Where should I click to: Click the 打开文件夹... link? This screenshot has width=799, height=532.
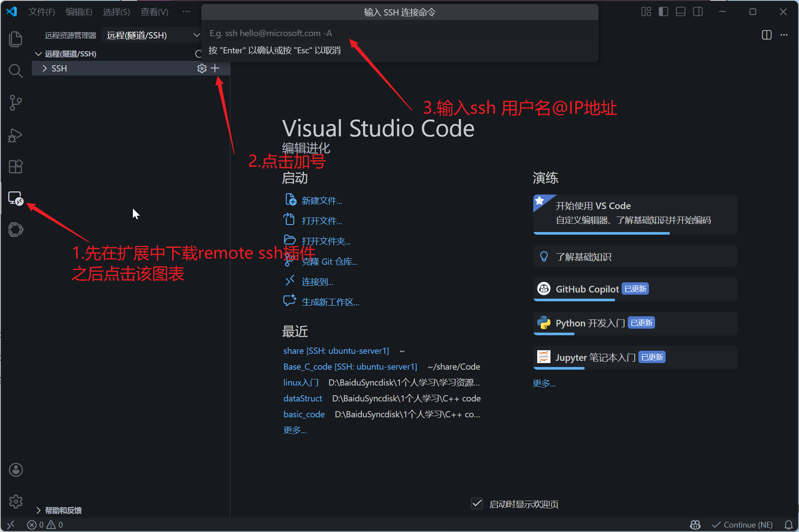point(326,241)
